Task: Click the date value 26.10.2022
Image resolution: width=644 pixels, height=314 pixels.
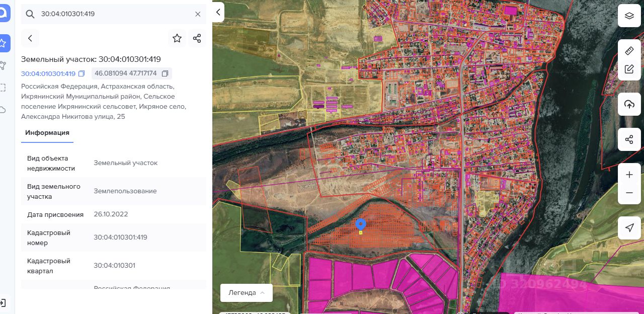Action: [111, 214]
